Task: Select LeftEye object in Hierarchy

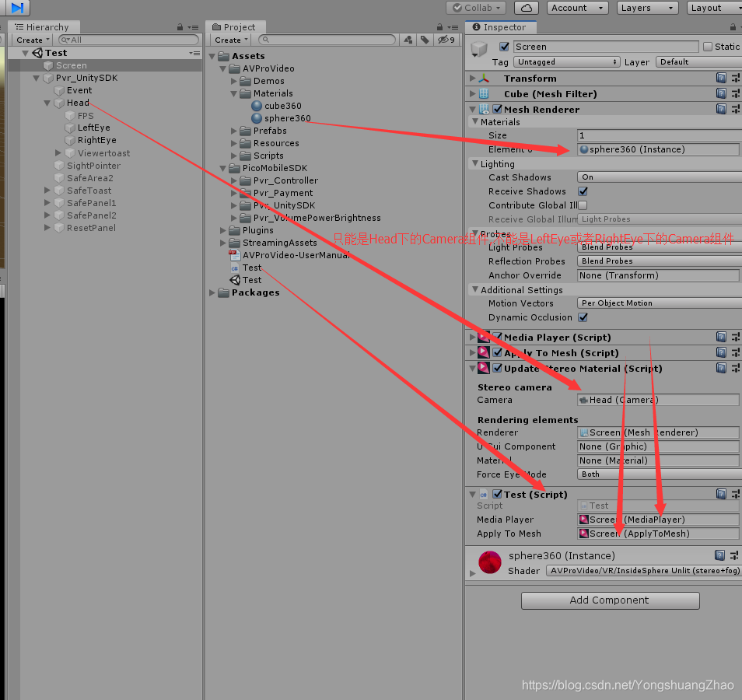Action: (x=93, y=128)
